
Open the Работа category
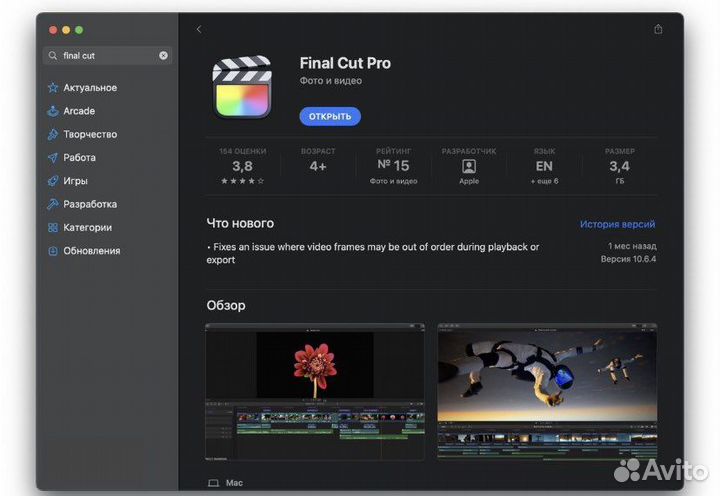click(x=79, y=158)
